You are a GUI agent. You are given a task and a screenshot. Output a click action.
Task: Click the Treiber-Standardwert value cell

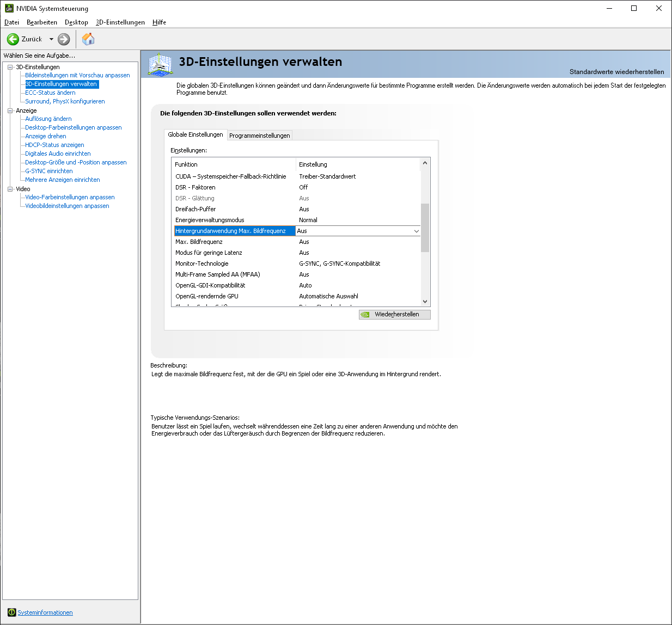click(327, 176)
